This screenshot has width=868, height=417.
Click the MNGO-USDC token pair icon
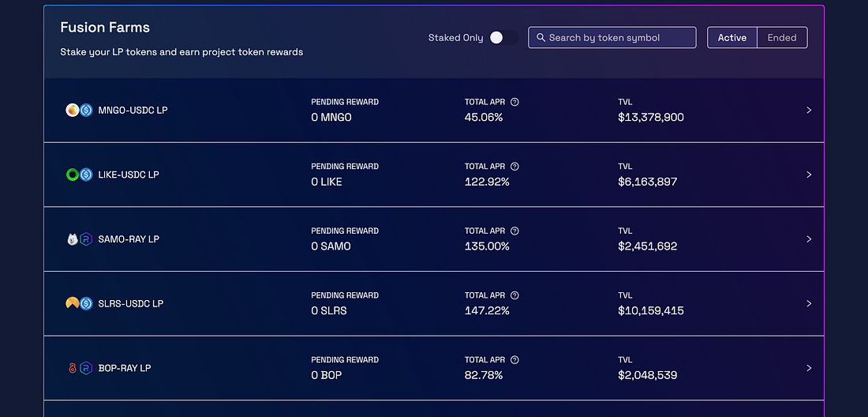79,111
